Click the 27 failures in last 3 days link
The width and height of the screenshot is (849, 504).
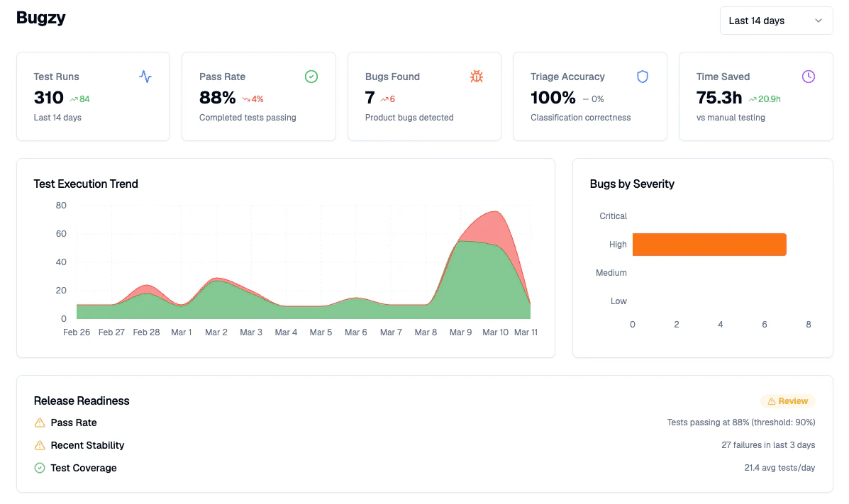coord(768,445)
